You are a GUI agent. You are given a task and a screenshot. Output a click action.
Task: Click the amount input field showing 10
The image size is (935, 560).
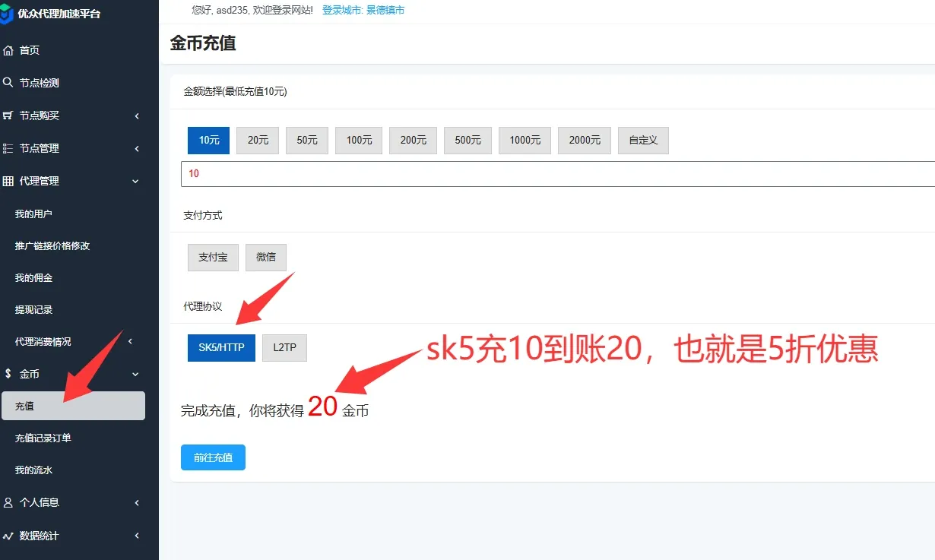click(558, 174)
